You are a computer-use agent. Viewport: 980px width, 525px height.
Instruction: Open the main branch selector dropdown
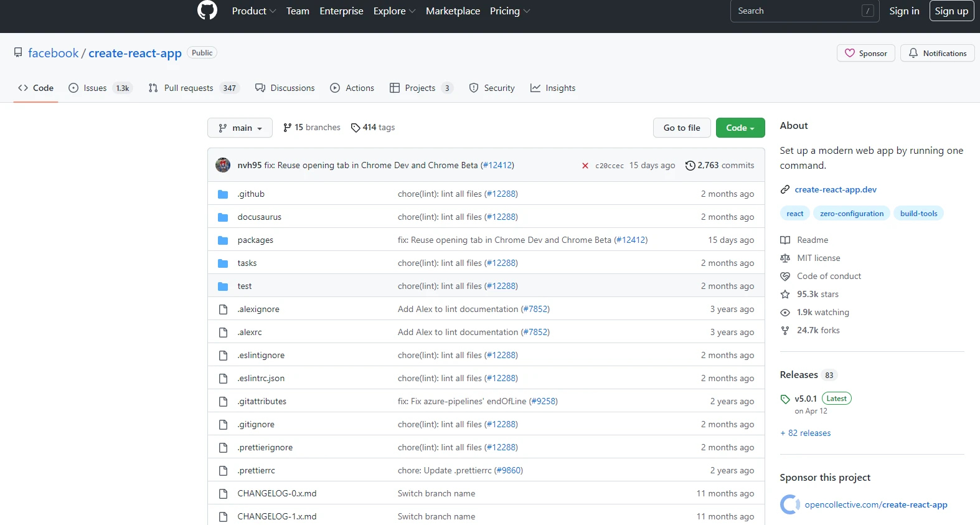240,128
